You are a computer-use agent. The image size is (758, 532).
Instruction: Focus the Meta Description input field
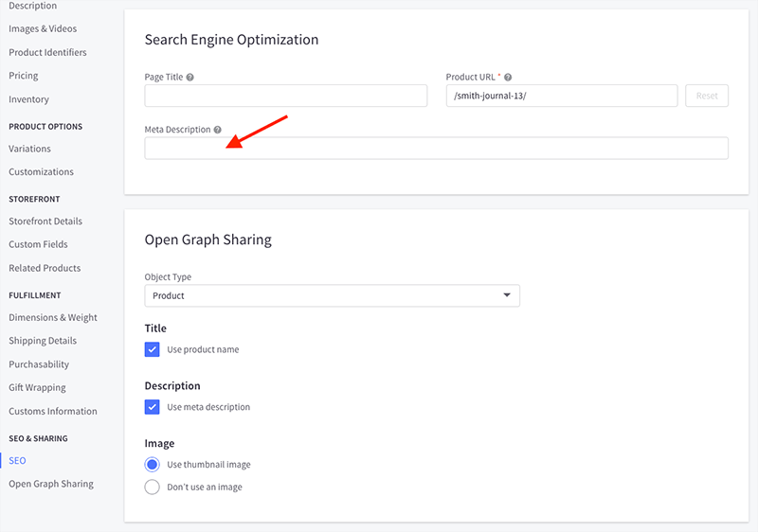[x=436, y=149]
